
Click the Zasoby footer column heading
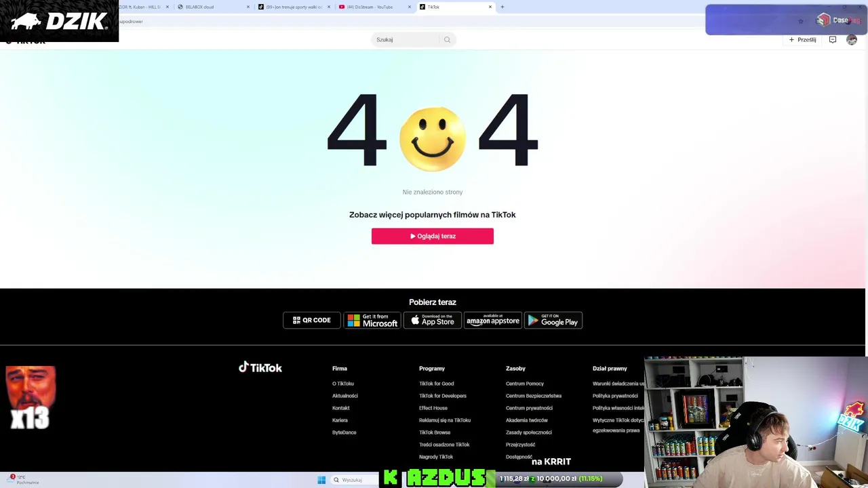coord(515,369)
